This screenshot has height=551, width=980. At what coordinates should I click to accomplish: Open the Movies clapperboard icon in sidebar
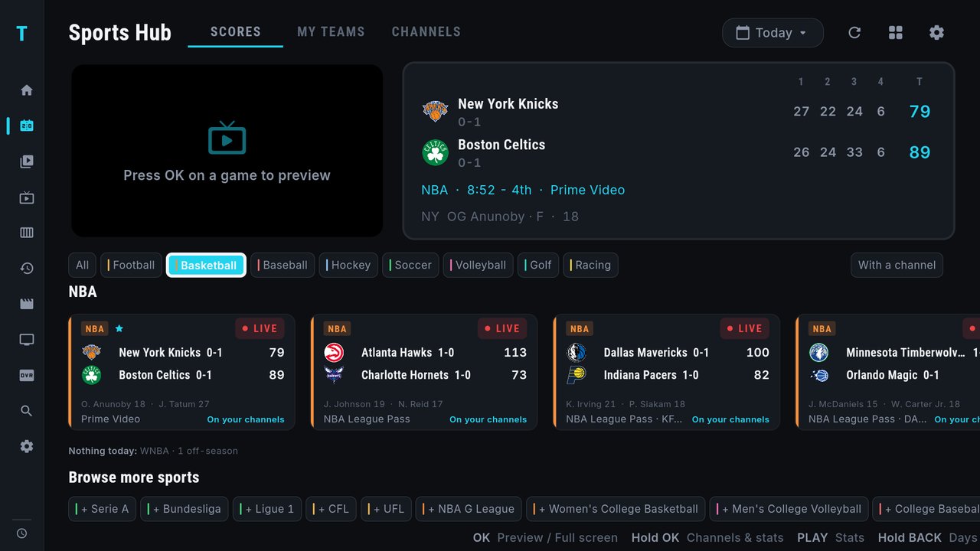click(27, 304)
